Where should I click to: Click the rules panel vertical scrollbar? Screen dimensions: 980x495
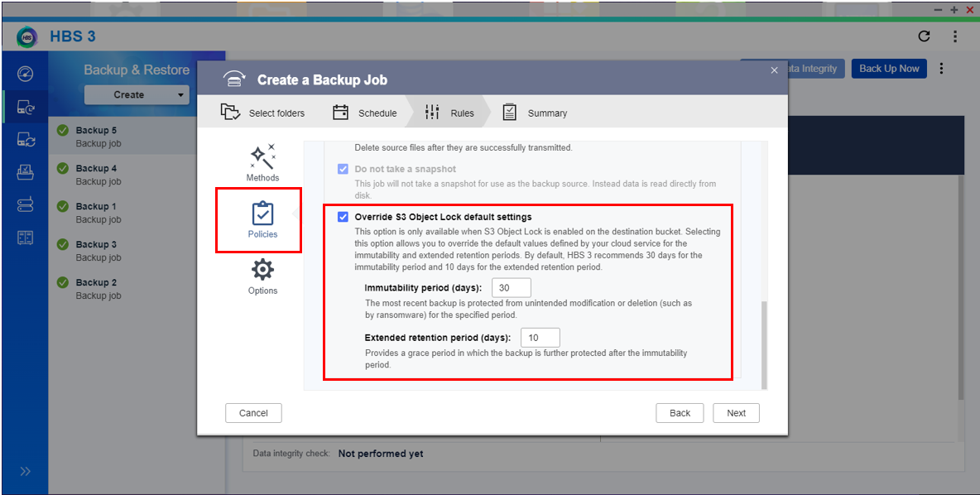[763, 344]
